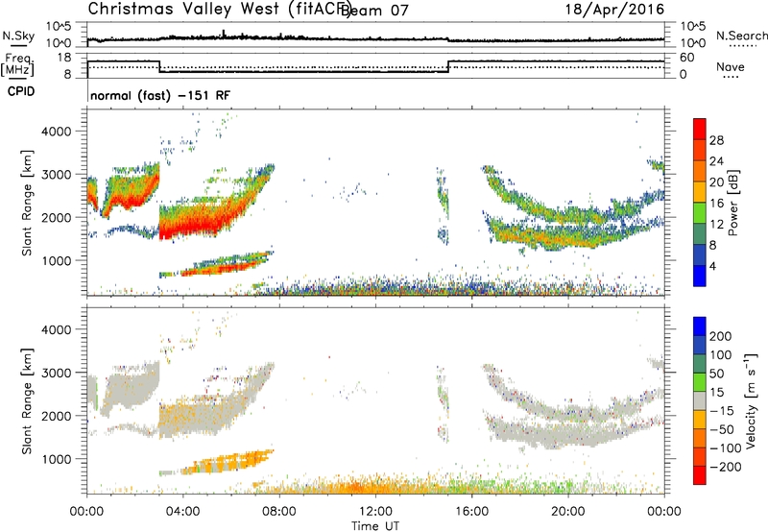Click the date '18/Apr/2016'
The width and height of the screenshot is (768, 532).
tap(614, 10)
